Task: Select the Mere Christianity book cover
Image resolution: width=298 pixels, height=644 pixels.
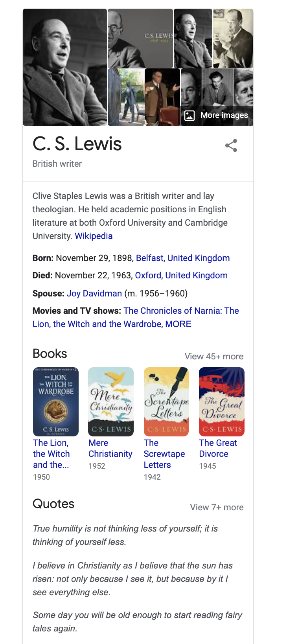Action: coord(111,402)
